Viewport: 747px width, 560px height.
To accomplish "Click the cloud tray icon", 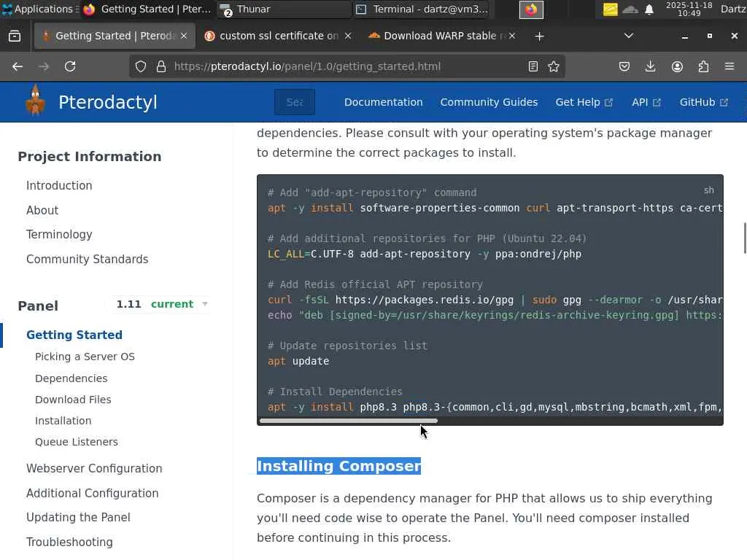I will click(x=630, y=9).
